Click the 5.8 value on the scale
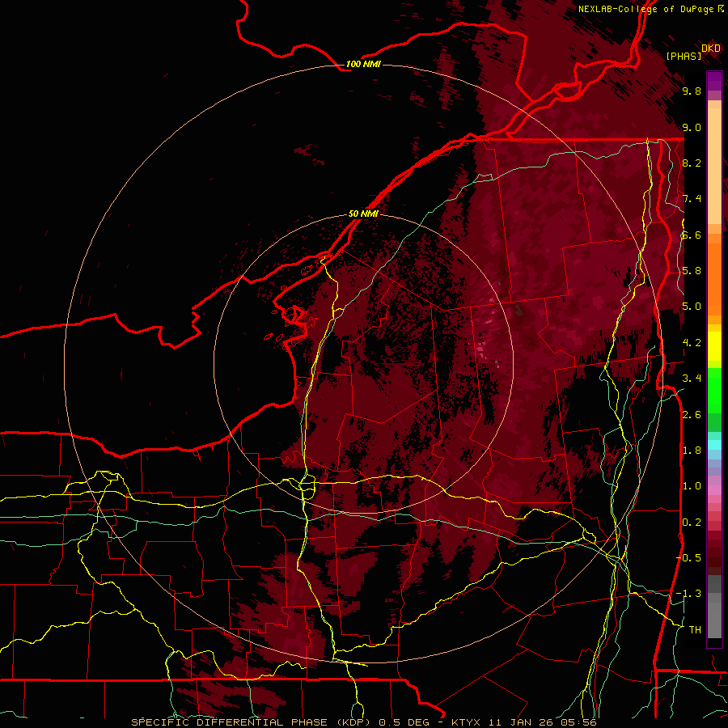The width and height of the screenshot is (728, 728). click(x=692, y=271)
